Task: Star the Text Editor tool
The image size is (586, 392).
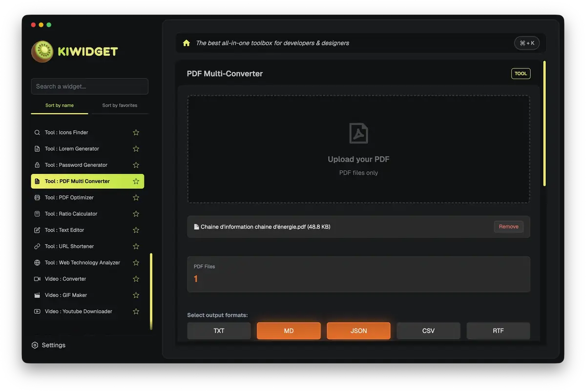Action: pos(136,229)
